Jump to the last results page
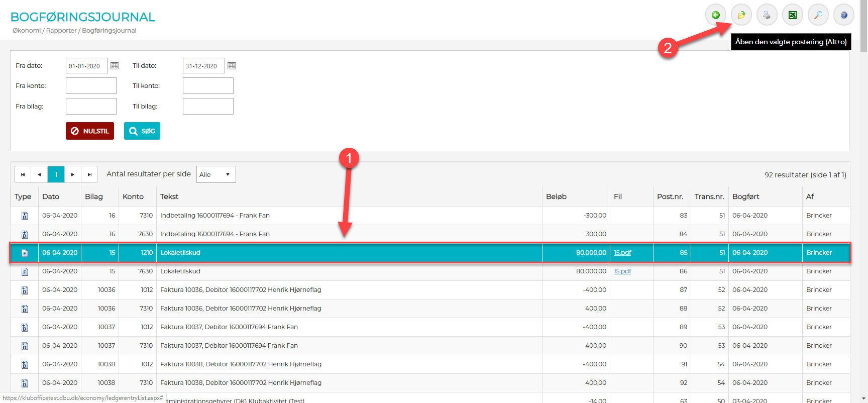 (89, 174)
